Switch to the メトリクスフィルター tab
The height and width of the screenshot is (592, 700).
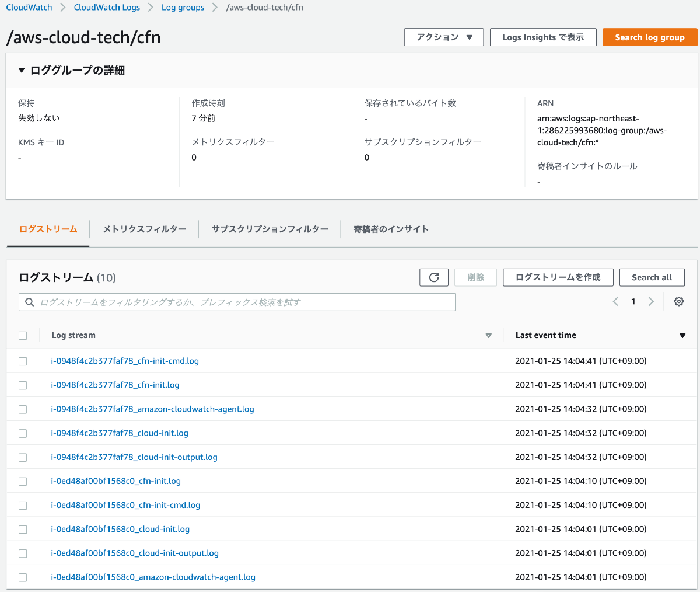tap(144, 229)
